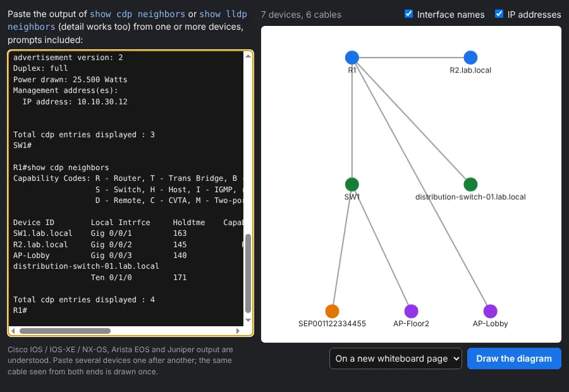Click the SEP001122334455 label in the diagram
Screen dimensions: 569x392
click(x=332, y=324)
